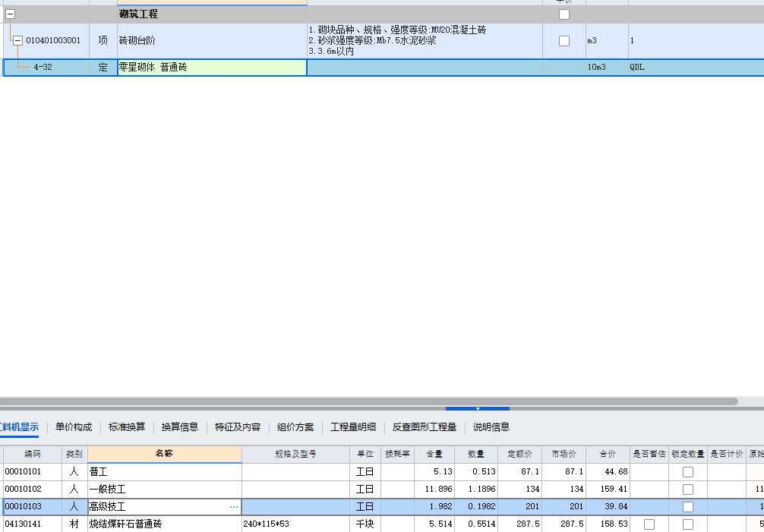Click the QDL quantity cell
764x532 pixels.
pyautogui.click(x=696, y=68)
